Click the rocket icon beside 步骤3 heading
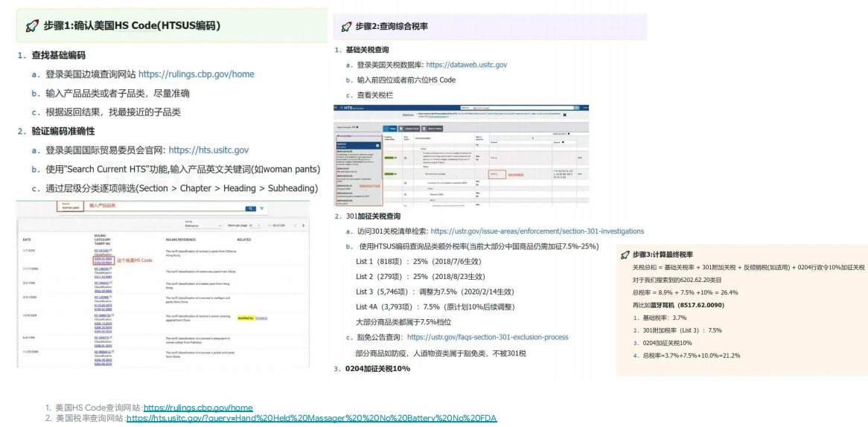Image resolution: width=868 pixels, height=427 pixels. 626,254
